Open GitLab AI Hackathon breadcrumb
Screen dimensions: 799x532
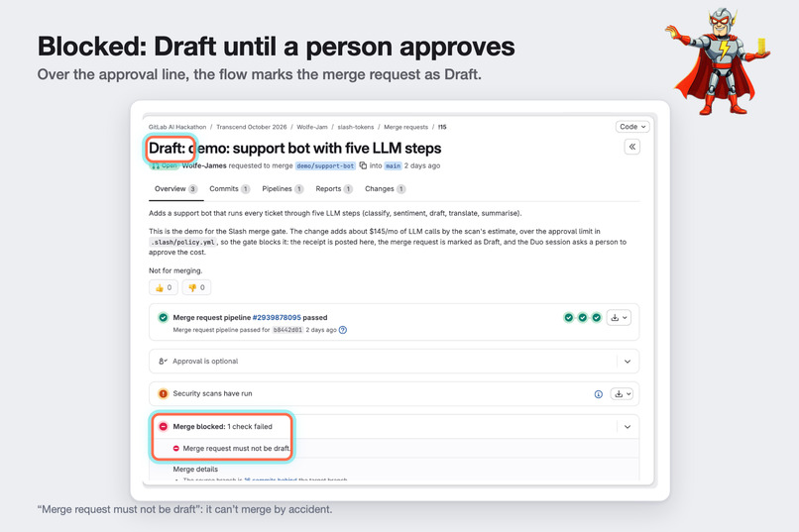(177, 127)
